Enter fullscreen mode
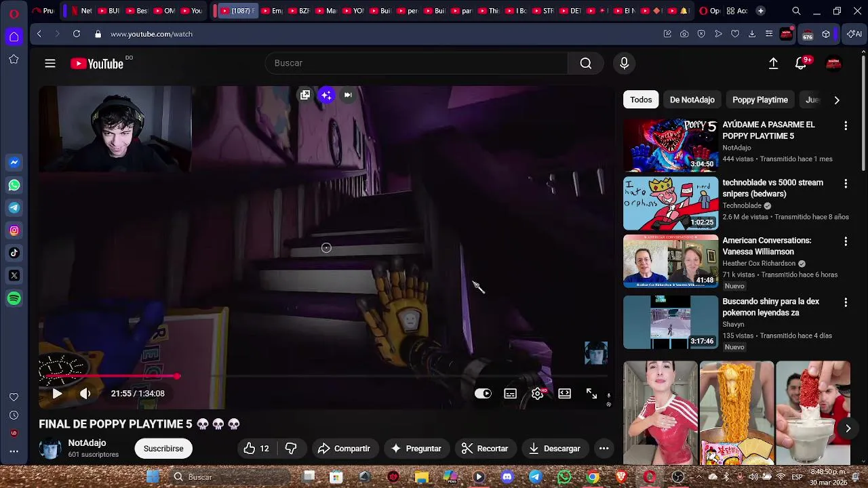The image size is (868, 488). pyautogui.click(x=591, y=394)
